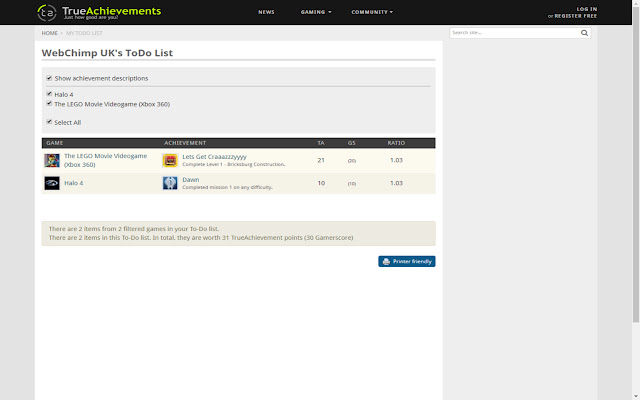
Task: Click the Ratio value in LEGO Movie row
Action: [396, 160]
